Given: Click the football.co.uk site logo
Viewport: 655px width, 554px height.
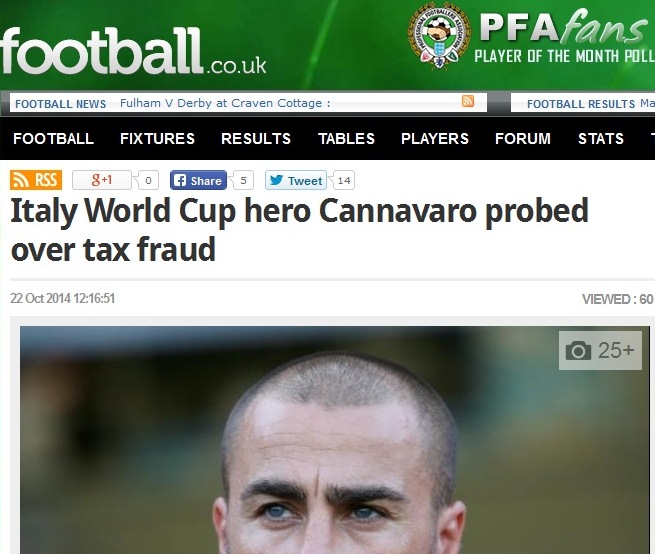Looking at the screenshot, I should coord(133,51).
